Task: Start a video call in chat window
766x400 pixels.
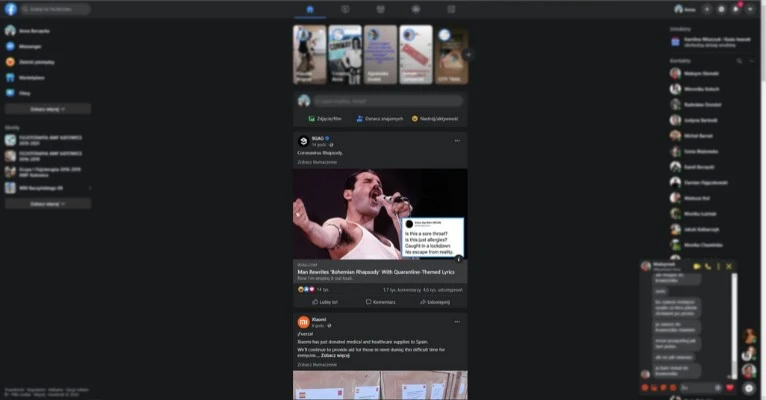Action: point(697,266)
